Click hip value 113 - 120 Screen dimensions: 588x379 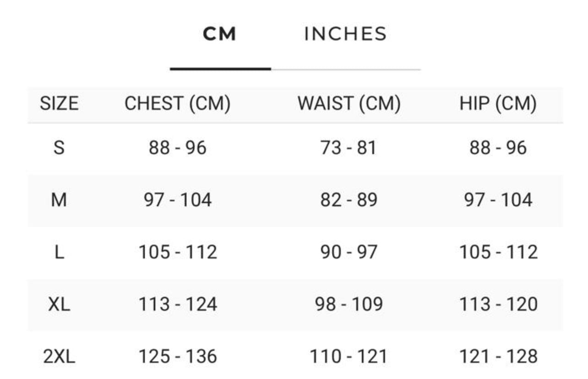498,304
